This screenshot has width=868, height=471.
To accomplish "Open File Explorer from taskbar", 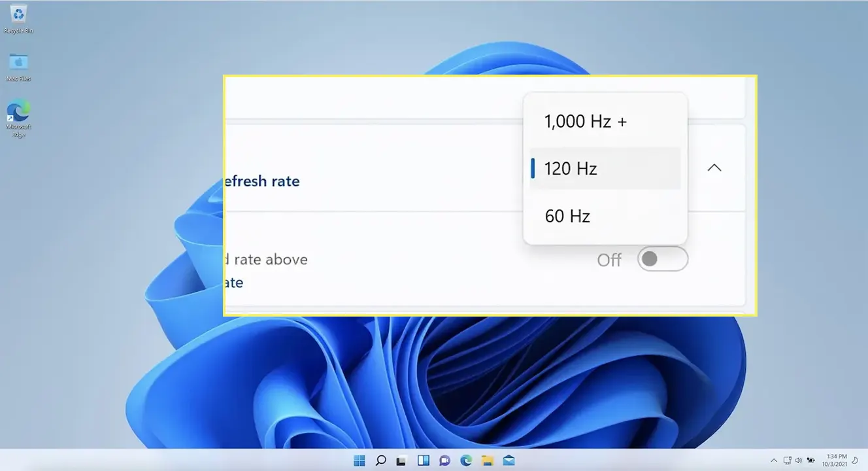I will 487,460.
